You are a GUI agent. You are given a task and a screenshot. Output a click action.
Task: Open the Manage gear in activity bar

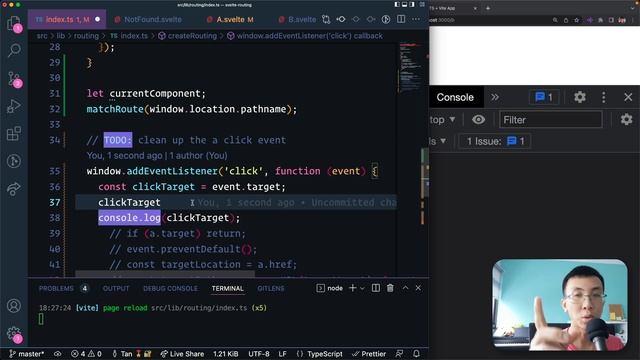coord(14,334)
